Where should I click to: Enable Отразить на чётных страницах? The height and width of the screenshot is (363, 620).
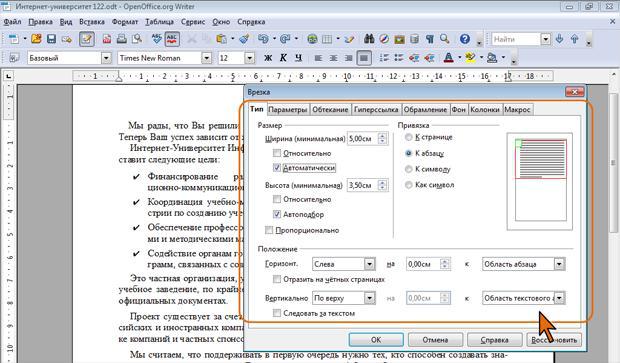coord(277,279)
